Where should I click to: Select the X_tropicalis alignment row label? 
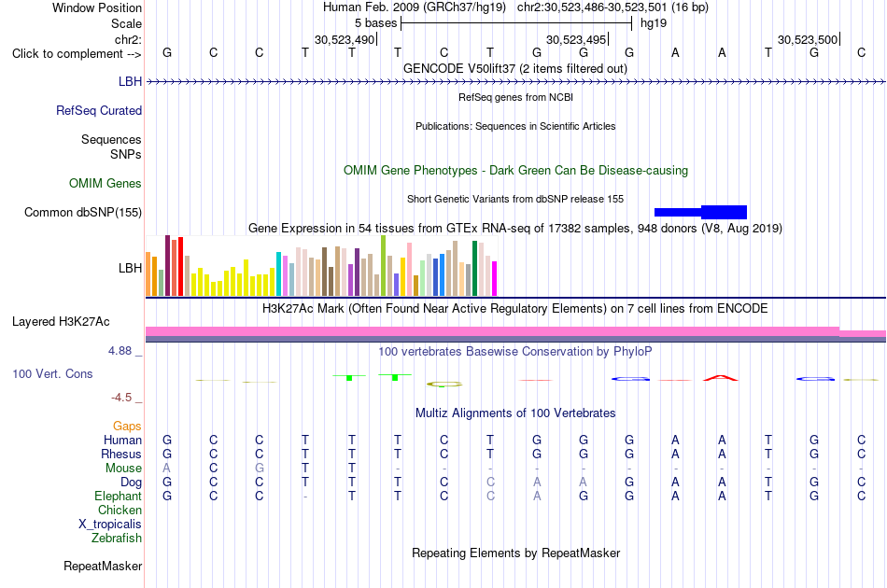click(110, 525)
